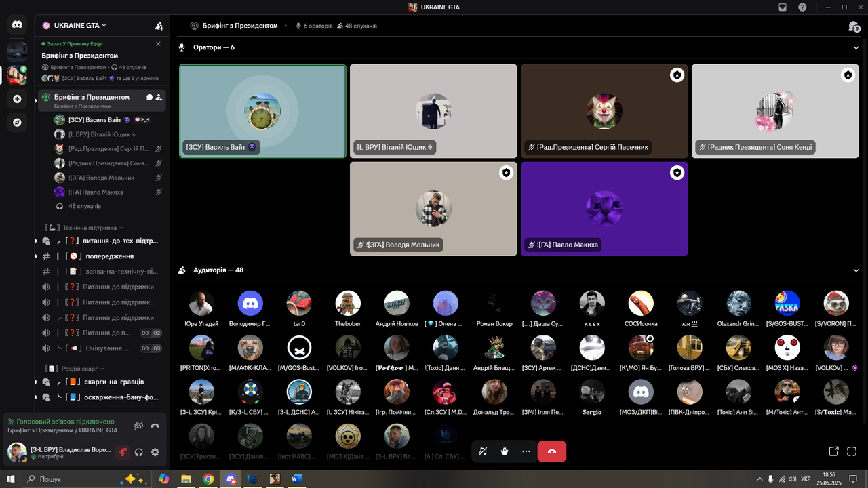
Task: Open Google Chrome from taskbar
Action: (x=208, y=479)
